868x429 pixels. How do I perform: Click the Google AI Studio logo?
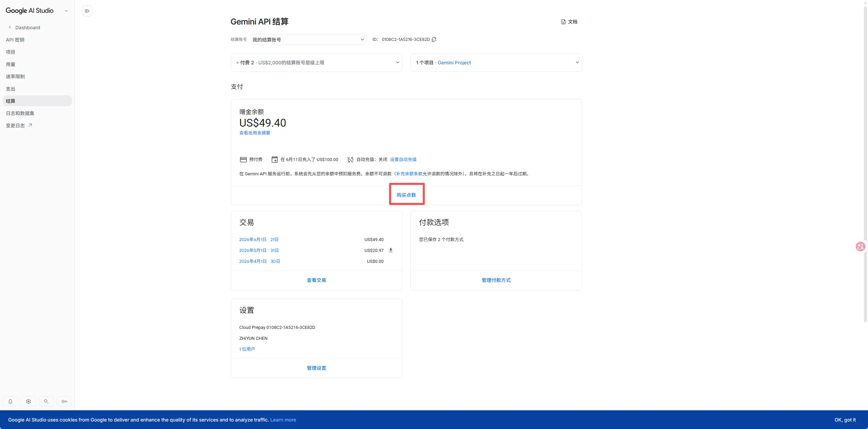pos(30,11)
